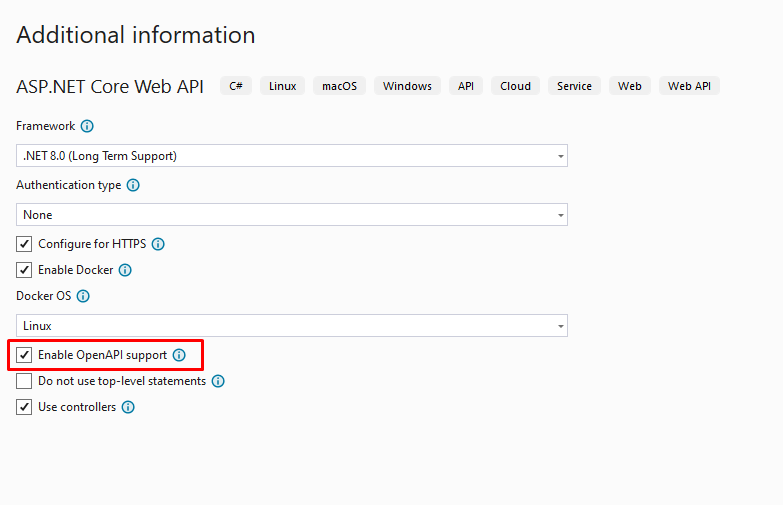This screenshot has width=783, height=505.
Task: Uncheck the Use controllers checkbox
Action: coord(25,407)
